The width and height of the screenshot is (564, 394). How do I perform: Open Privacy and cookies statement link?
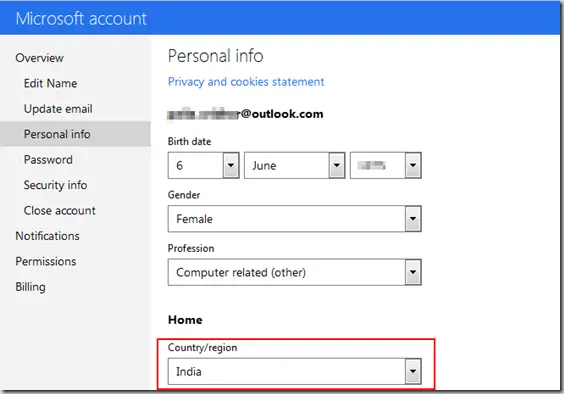pyautogui.click(x=246, y=82)
